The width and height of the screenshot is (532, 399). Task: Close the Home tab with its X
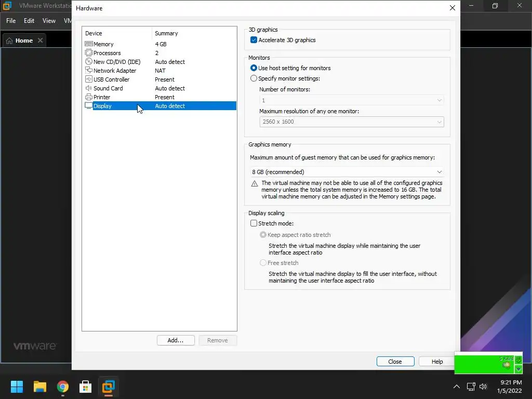pyautogui.click(x=41, y=41)
